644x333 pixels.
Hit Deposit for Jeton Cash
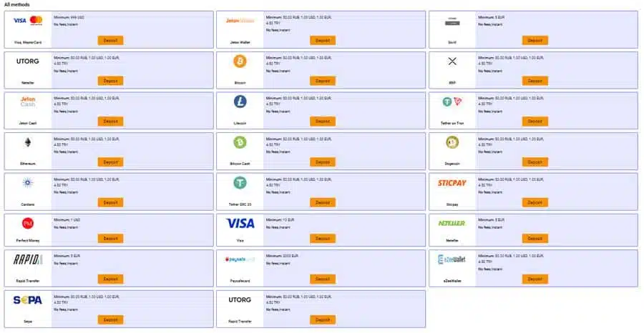(110, 121)
